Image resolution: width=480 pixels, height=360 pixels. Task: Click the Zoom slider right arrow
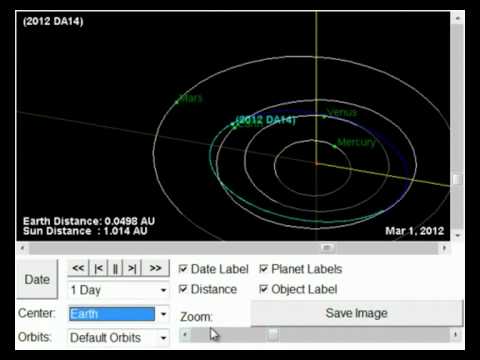455,334
